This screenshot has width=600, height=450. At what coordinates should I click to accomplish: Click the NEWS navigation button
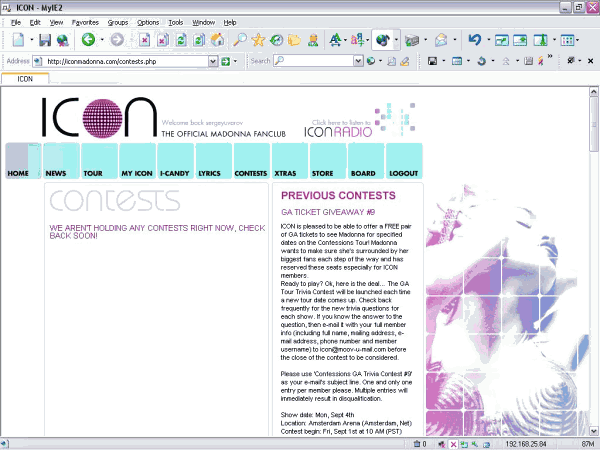(61, 161)
